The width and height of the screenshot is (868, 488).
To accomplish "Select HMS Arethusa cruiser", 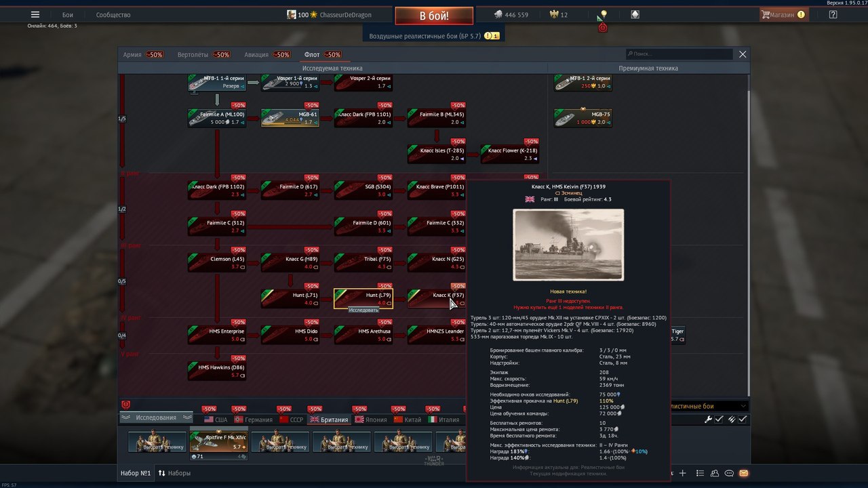I will [363, 335].
